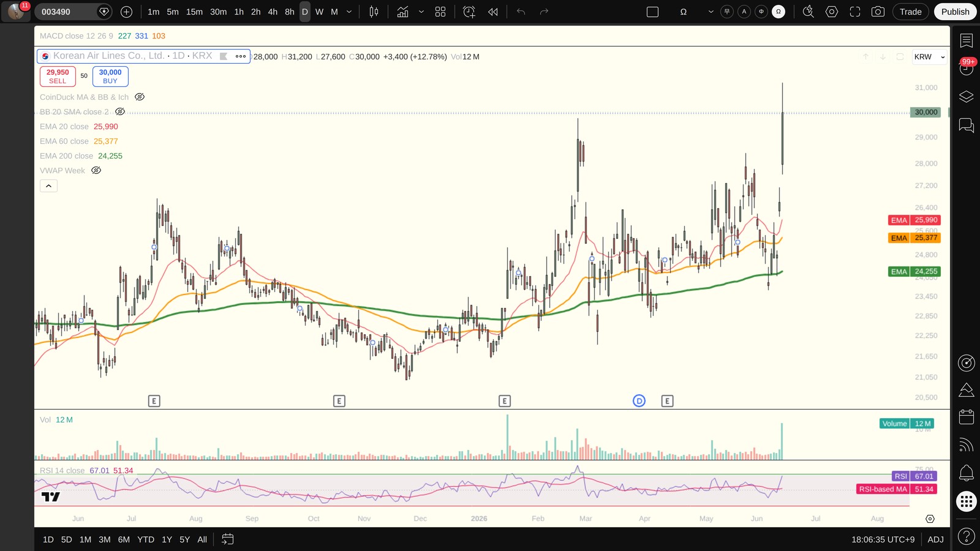This screenshot has height=551, width=980.
Task: Open the Calendar sidebar icon
Action: [x=967, y=417]
